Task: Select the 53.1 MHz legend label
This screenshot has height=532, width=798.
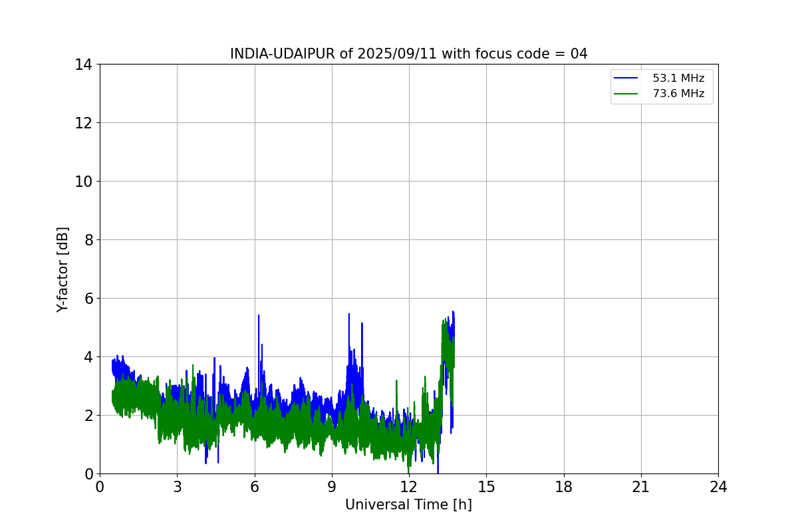Action: tap(678, 78)
